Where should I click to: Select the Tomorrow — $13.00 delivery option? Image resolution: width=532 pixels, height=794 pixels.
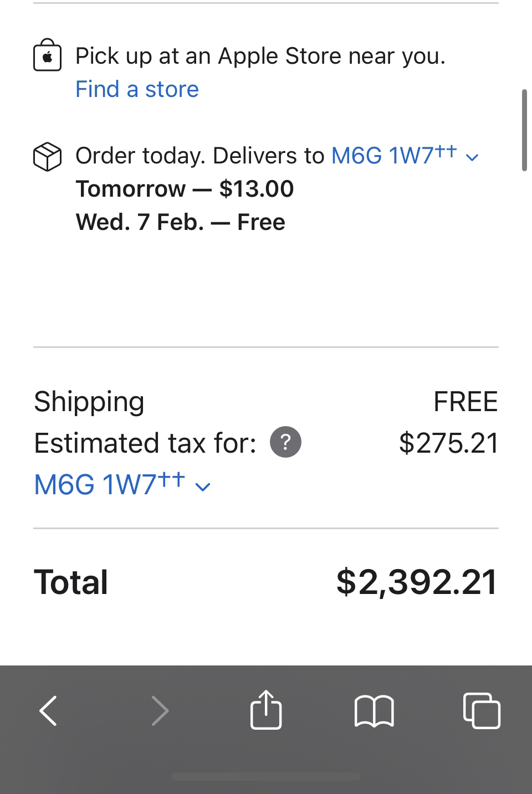185,189
